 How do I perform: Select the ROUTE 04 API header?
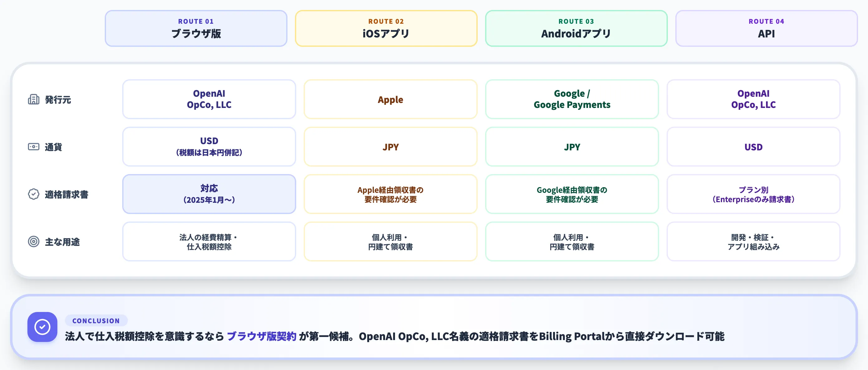tap(766, 28)
